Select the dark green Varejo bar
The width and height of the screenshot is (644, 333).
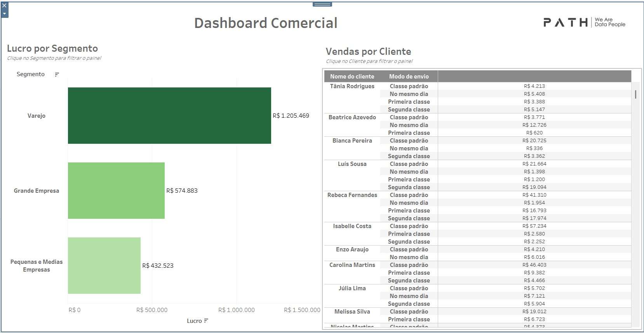tap(169, 115)
